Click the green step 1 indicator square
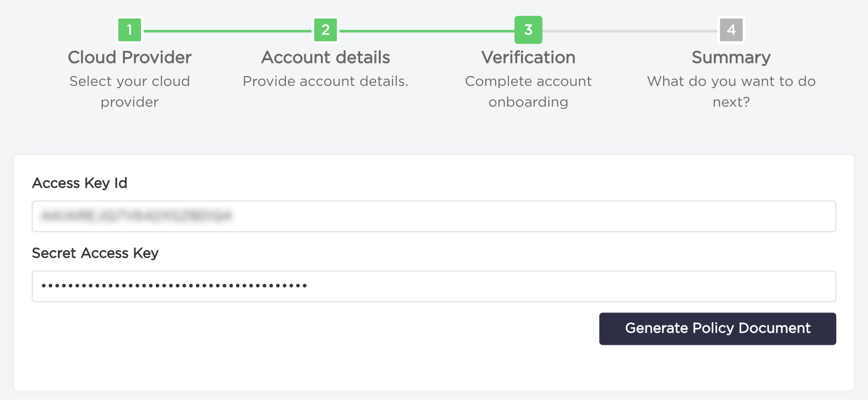This screenshot has width=868, height=400. [x=129, y=30]
